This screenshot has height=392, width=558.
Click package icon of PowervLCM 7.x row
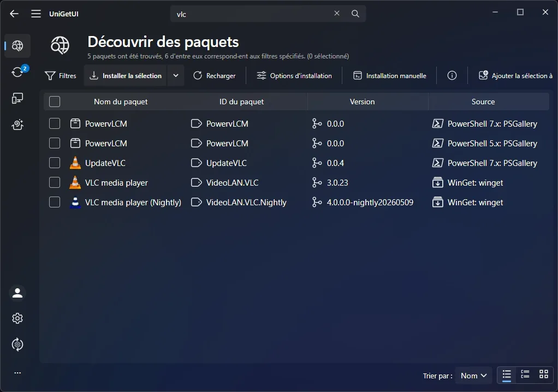click(75, 123)
